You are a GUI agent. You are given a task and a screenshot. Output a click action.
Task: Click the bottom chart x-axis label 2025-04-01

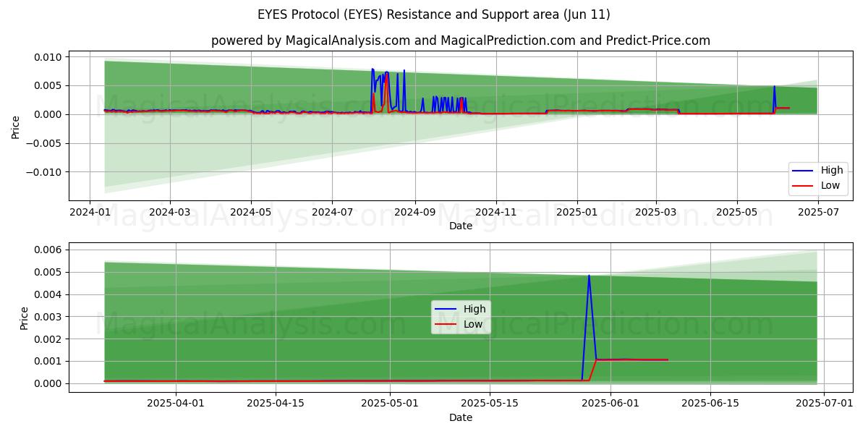(x=176, y=404)
